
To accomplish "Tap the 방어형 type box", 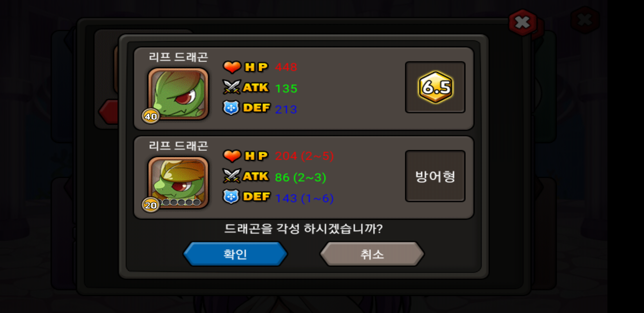I will [435, 176].
